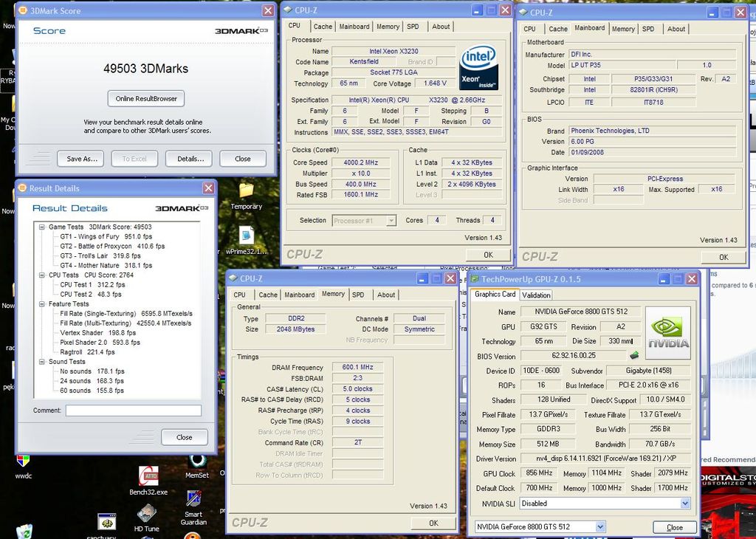
Task: Collapse the CPU Tests tree node
Action: 42,275
